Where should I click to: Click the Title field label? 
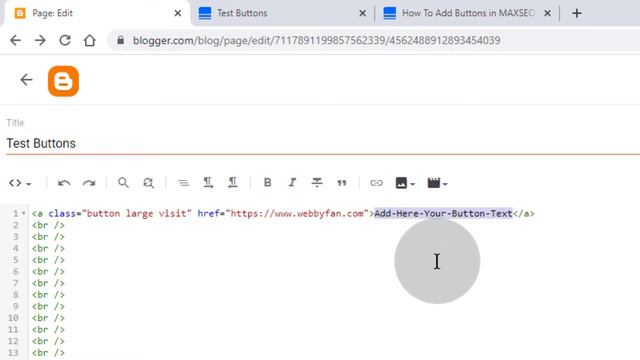(15, 123)
